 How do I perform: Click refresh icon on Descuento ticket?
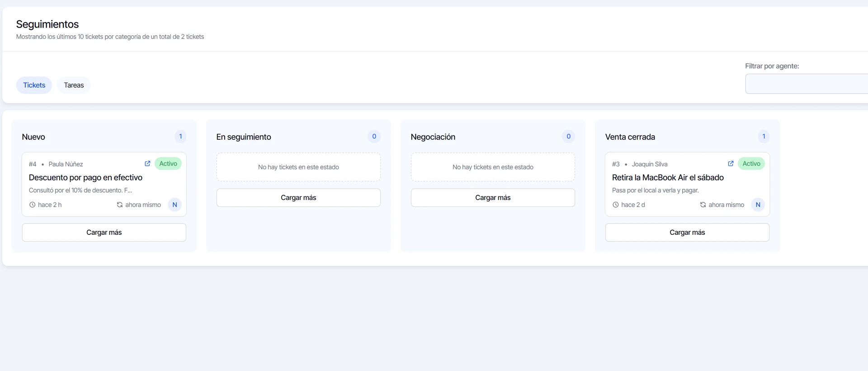pyautogui.click(x=120, y=205)
